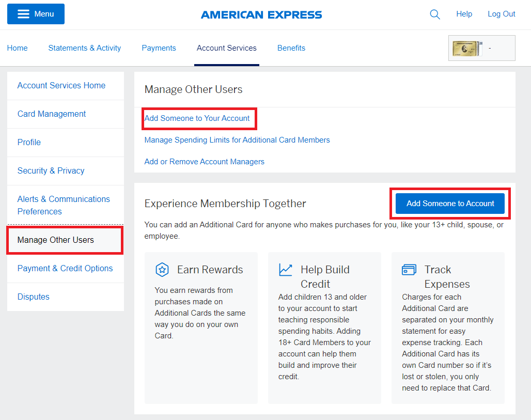Click Log Out
Image resolution: width=531 pixels, height=420 pixels.
pos(501,14)
